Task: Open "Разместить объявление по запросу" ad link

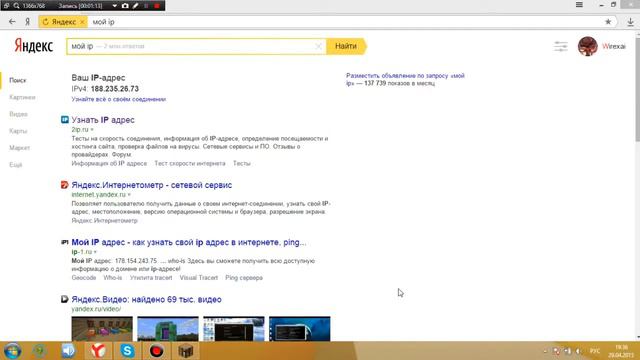Action: pyautogui.click(x=405, y=79)
